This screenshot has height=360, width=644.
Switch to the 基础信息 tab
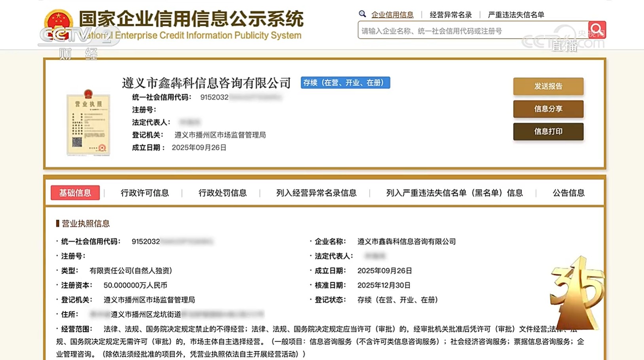click(75, 193)
